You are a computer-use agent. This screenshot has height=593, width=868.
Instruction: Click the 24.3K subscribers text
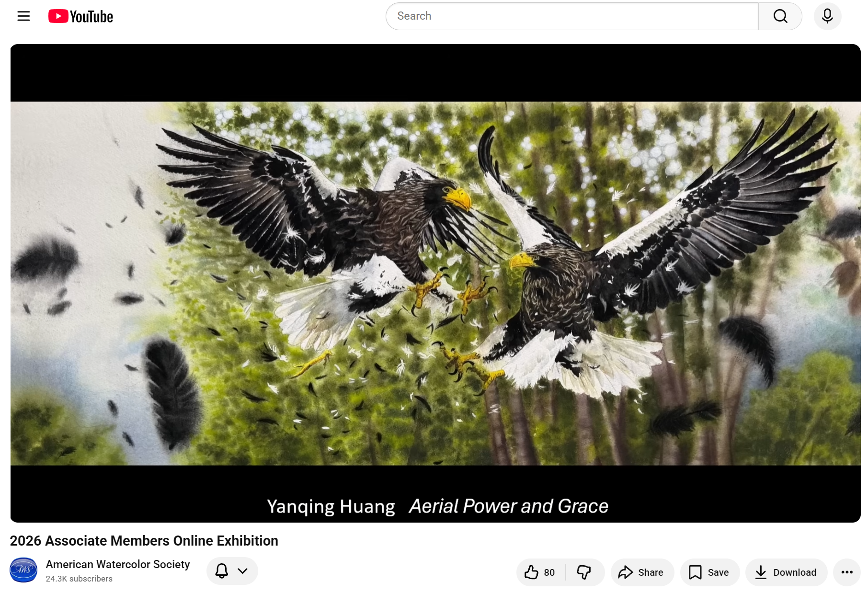point(79,579)
